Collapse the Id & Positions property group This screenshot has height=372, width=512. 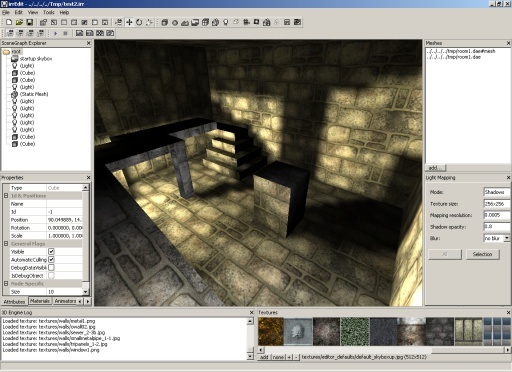(6, 196)
